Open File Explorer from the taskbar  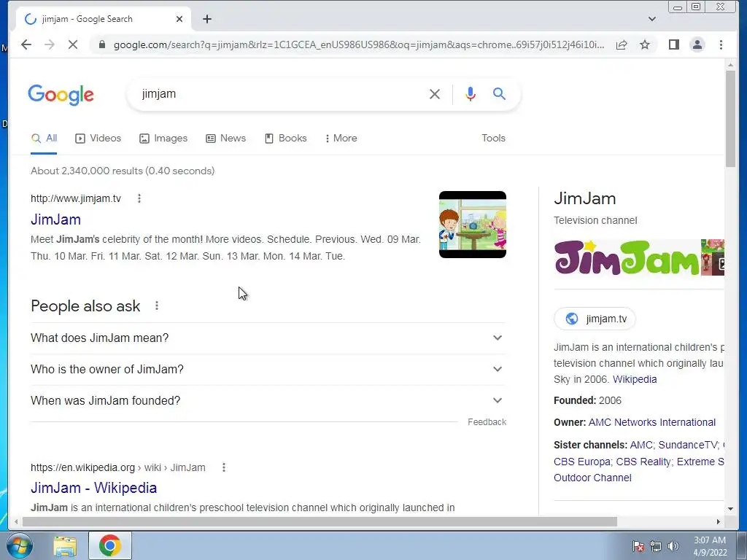pos(65,545)
